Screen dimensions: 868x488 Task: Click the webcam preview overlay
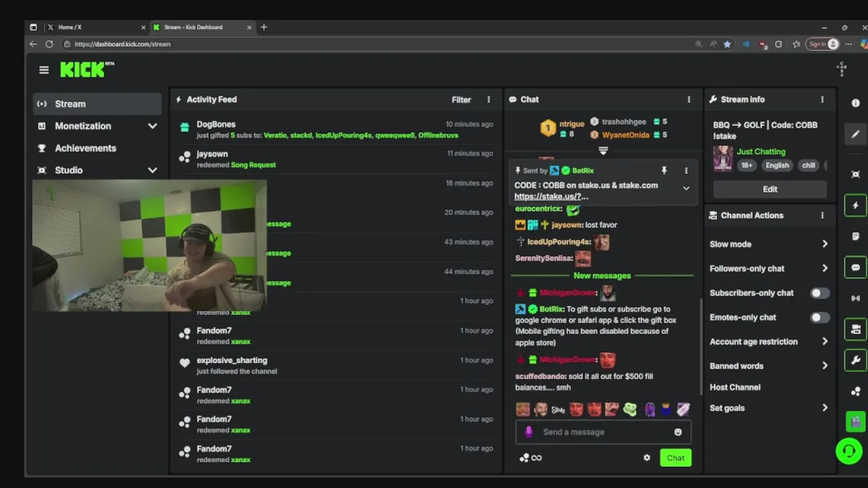click(149, 245)
